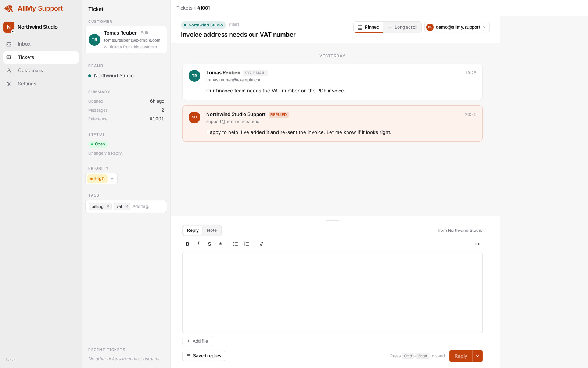Toggle inline code formatting
The height and width of the screenshot is (368, 588).
[x=220, y=244]
